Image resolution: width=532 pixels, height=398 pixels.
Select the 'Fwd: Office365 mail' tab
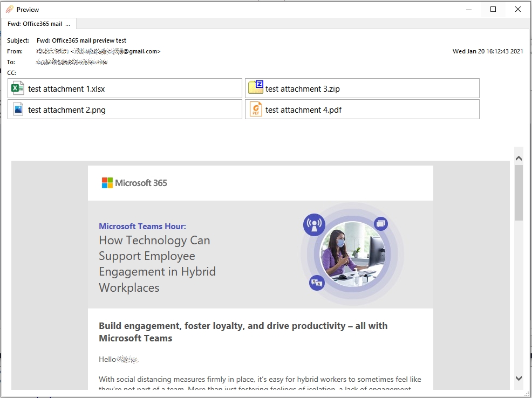38,24
